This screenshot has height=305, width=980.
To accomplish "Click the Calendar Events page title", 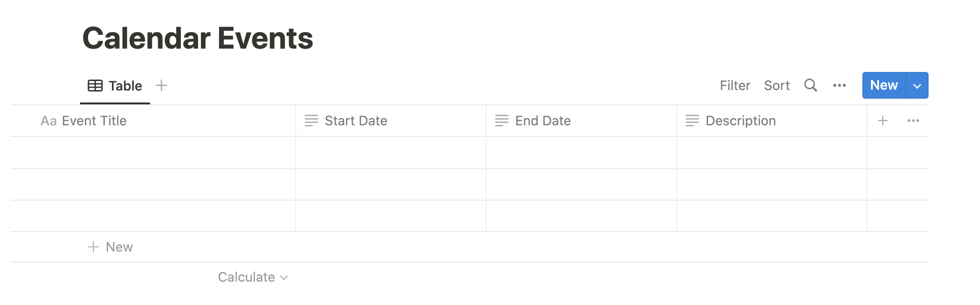I will point(198,38).
